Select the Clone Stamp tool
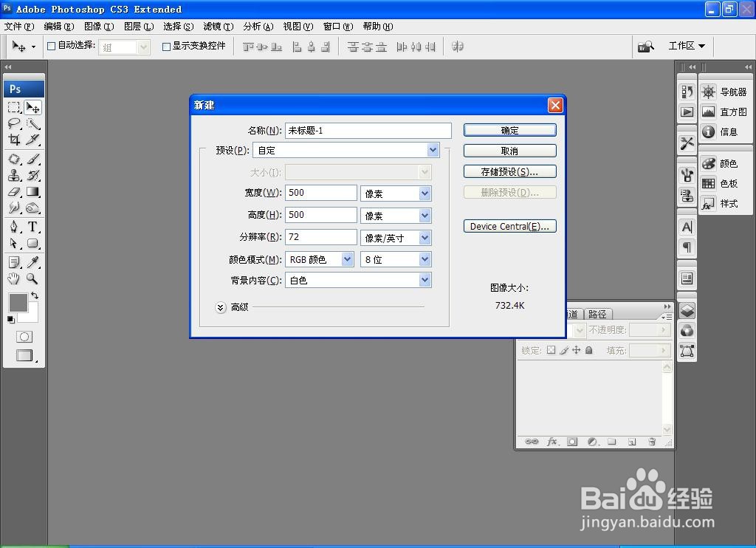 [14, 175]
